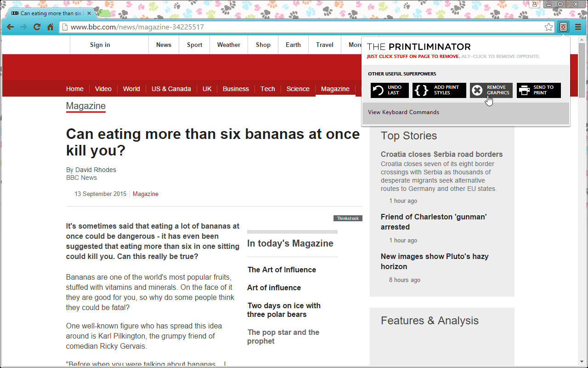The image size is (588, 368).
Task: Click Send to Print button
Action: point(539,90)
